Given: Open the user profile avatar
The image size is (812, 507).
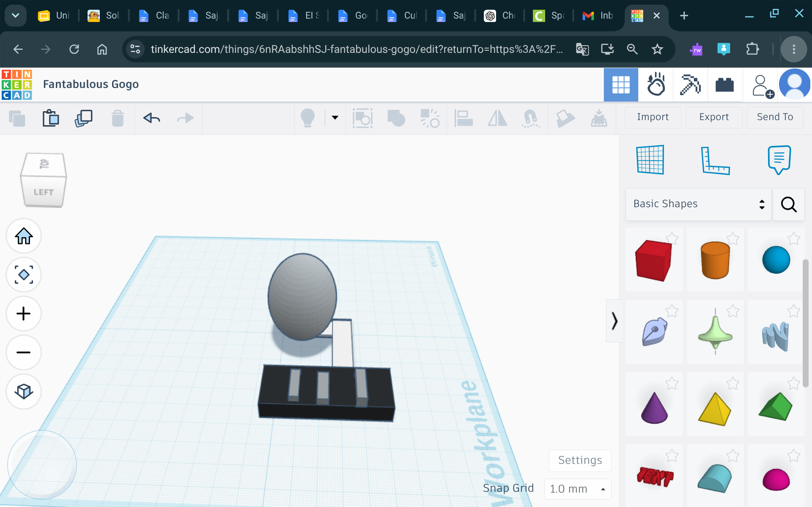Looking at the screenshot, I should [x=795, y=85].
